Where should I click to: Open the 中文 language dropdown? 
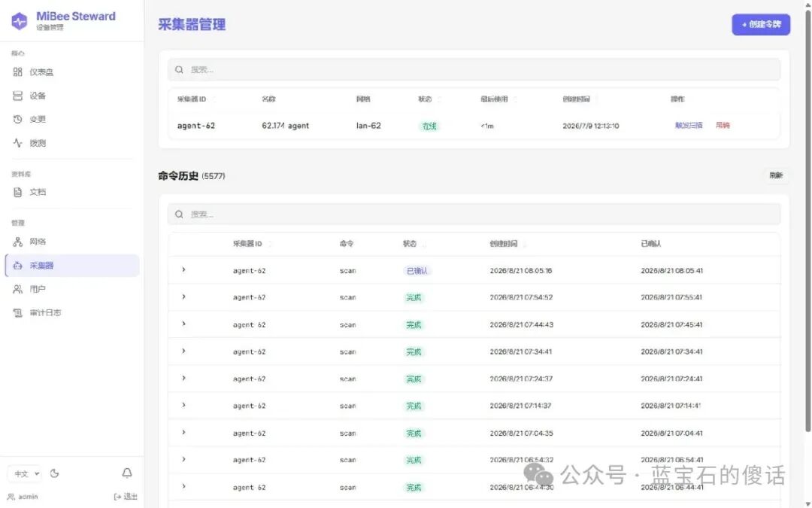pyautogui.click(x=25, y=474)
